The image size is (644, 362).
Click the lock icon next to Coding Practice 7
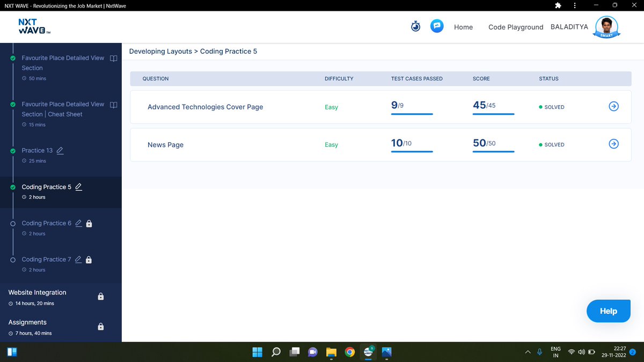(89, 260)
